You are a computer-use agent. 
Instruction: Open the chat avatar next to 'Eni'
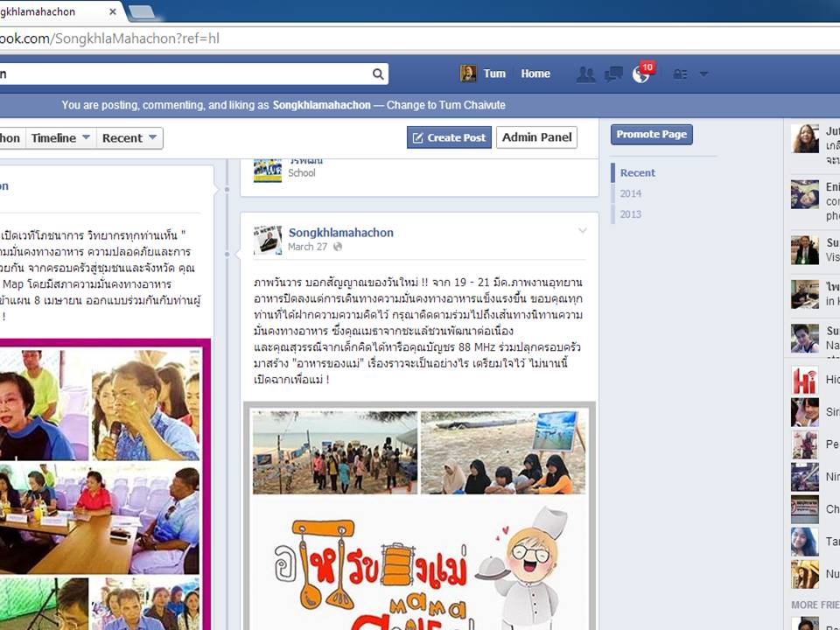tap(805, 194)
